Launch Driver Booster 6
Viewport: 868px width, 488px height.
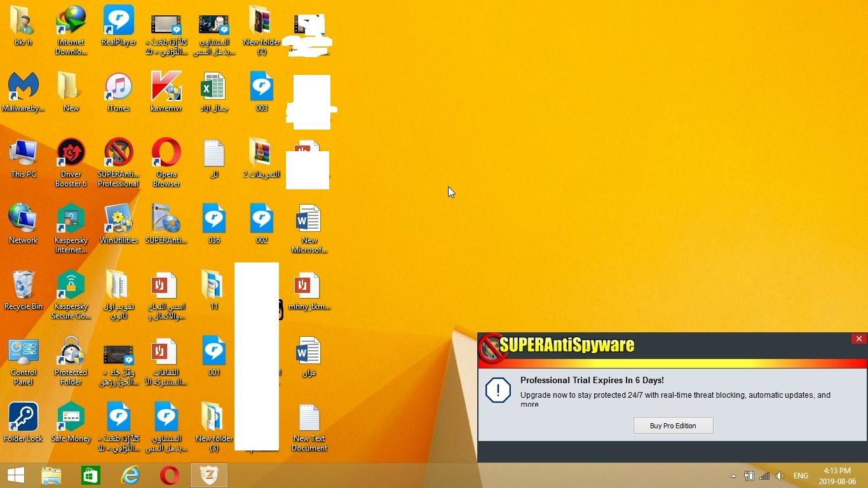click(71, 163)
